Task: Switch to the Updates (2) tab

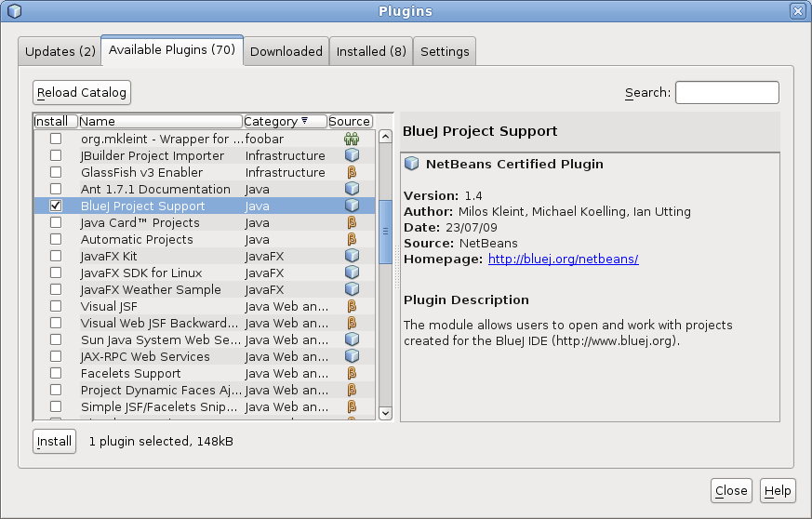Action: point(60,51)
